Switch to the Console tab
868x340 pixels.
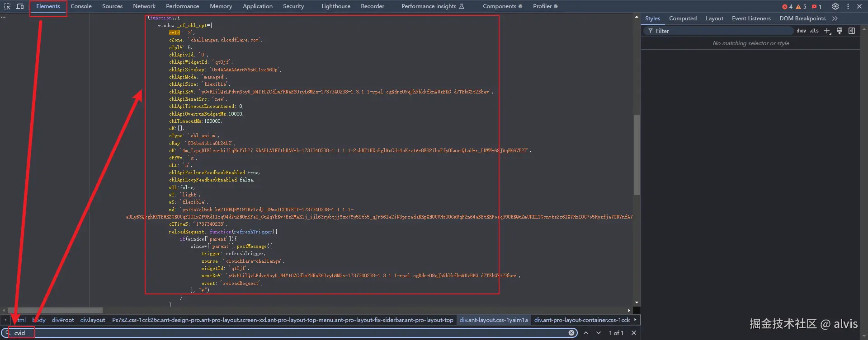pyautogui.click(x=81, y=6)
